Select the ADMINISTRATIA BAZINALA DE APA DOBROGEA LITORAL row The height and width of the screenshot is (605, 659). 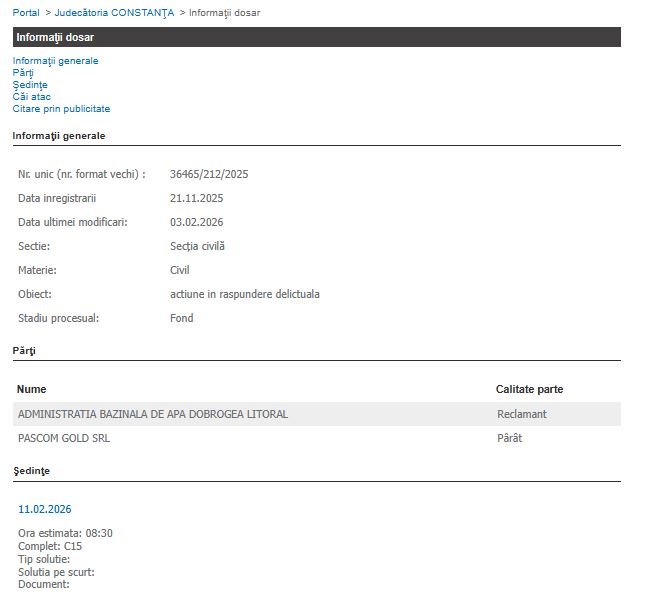click(x=153, y=414)
